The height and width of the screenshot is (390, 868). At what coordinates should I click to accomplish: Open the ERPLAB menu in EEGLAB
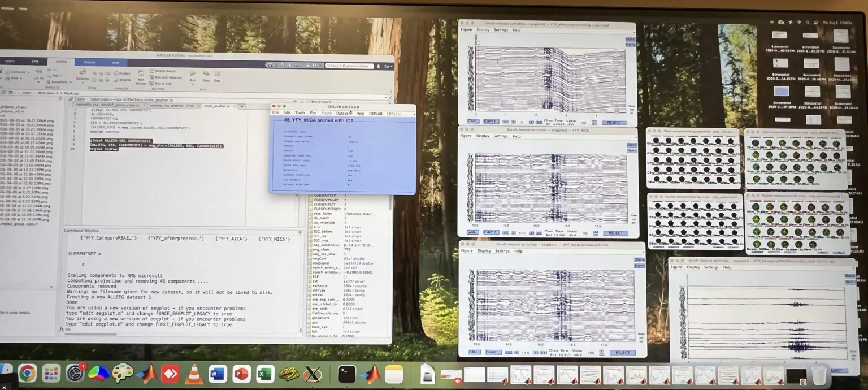click(376, 113)
